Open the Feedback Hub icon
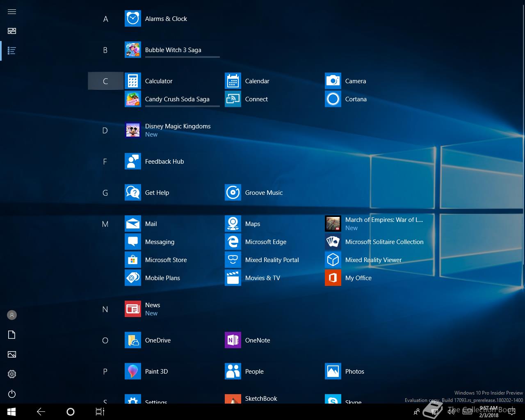525x420 pixels. tap(132, 162)
